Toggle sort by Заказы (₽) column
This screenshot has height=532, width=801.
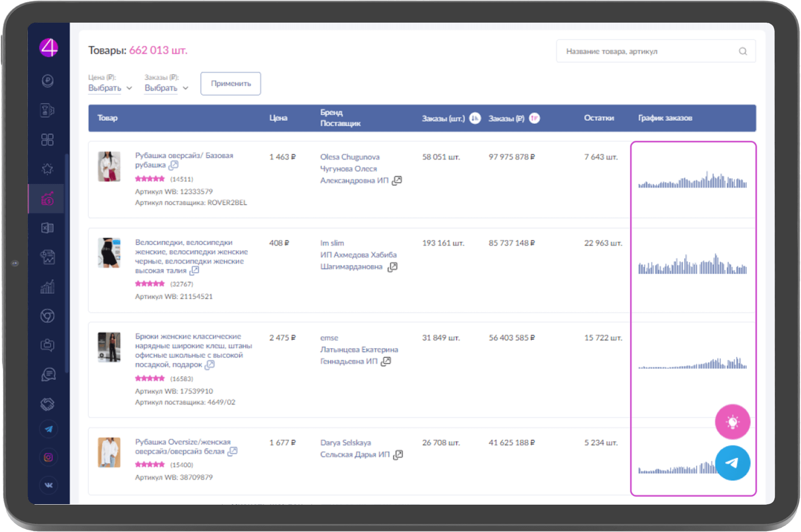pos(534,118)
